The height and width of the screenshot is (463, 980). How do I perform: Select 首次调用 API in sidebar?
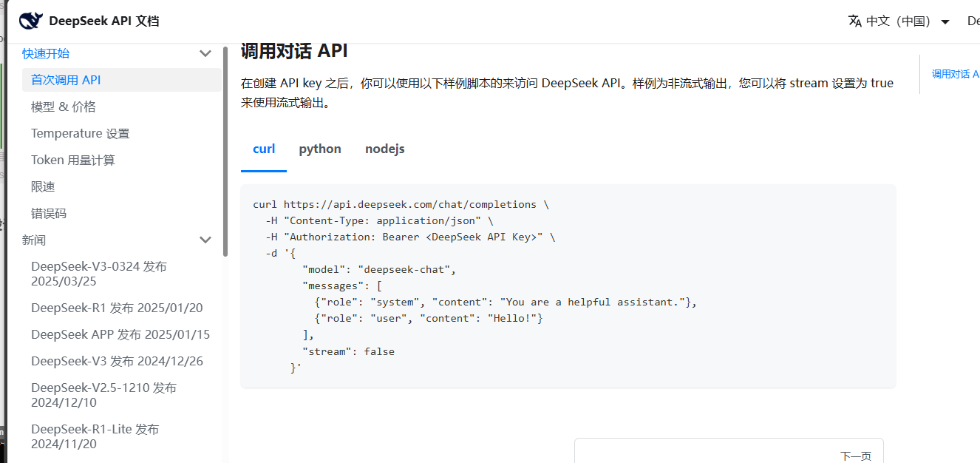122,80
